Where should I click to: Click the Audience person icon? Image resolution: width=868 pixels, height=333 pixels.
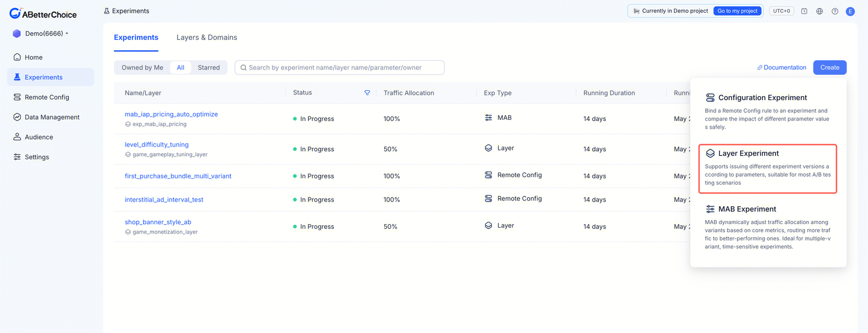point(17,137)
